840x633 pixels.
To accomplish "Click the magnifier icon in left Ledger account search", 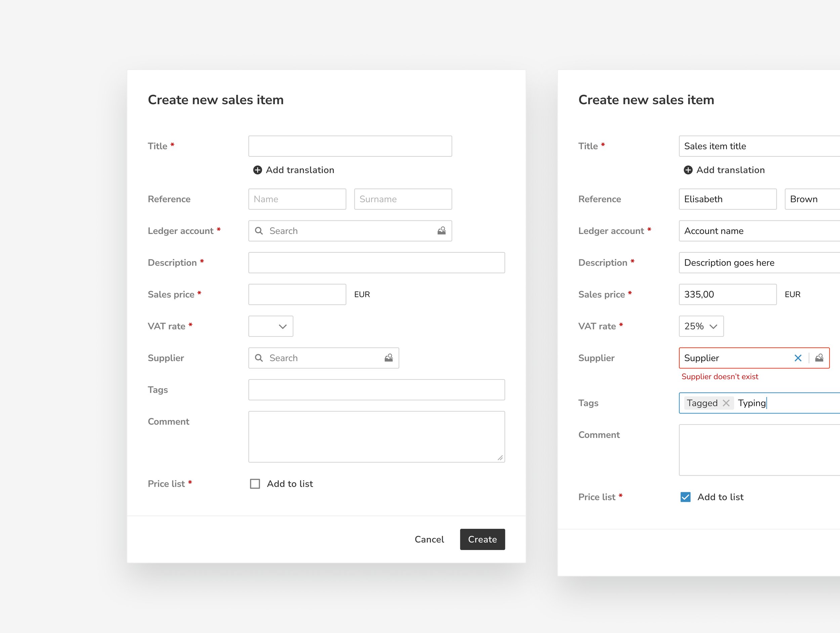I will (x=259, y=231).
